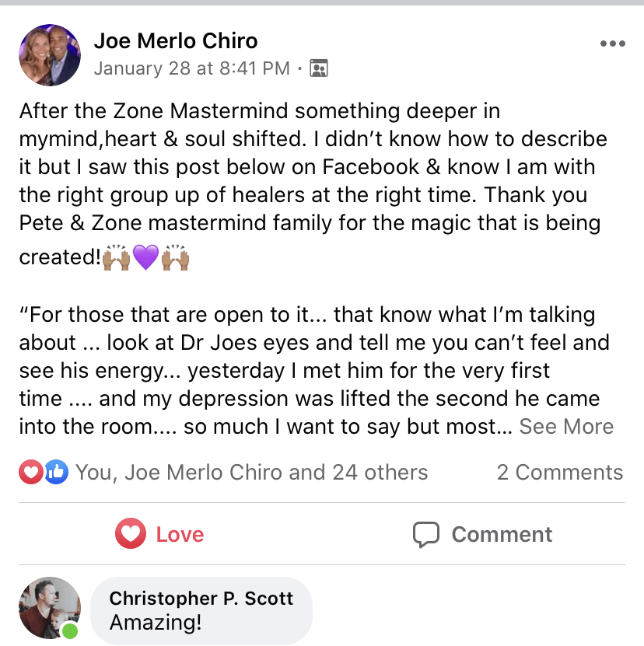Tap the purple heart emoji in post
This screenshot has width=644, height=646.
coord(145,257)
